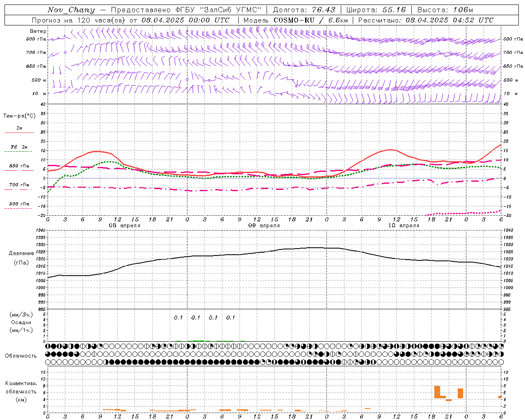Click the green precipitation bar on the rainfall chart
Image resolution: width=525 pixels, height=420 pixels.
(x=199, y=340)
